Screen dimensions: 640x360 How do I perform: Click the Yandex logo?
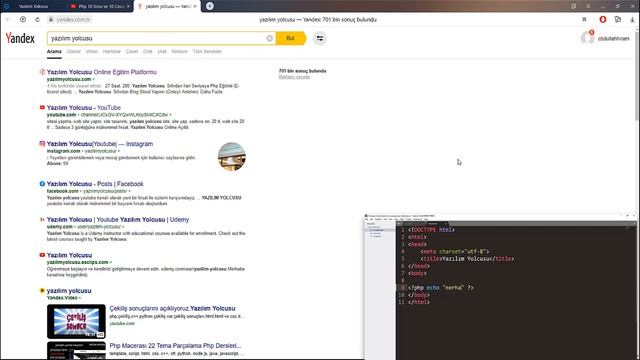pos(20,38)
